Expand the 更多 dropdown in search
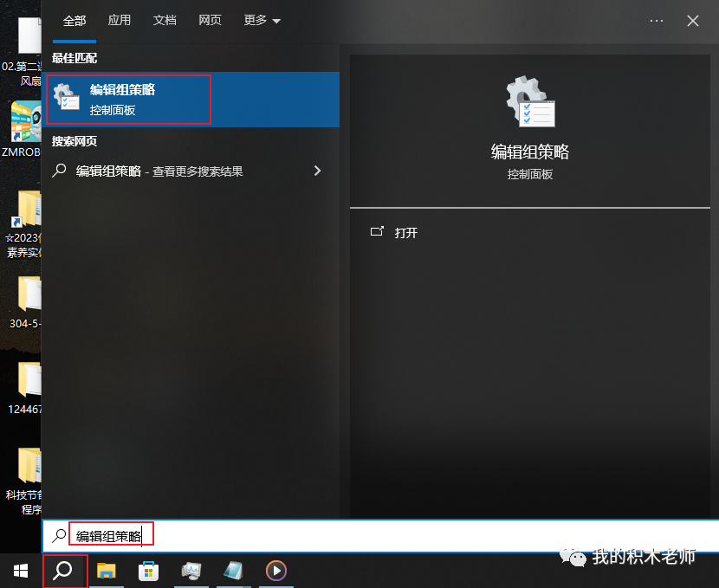The image size is (719, 588). pos(261,20)
